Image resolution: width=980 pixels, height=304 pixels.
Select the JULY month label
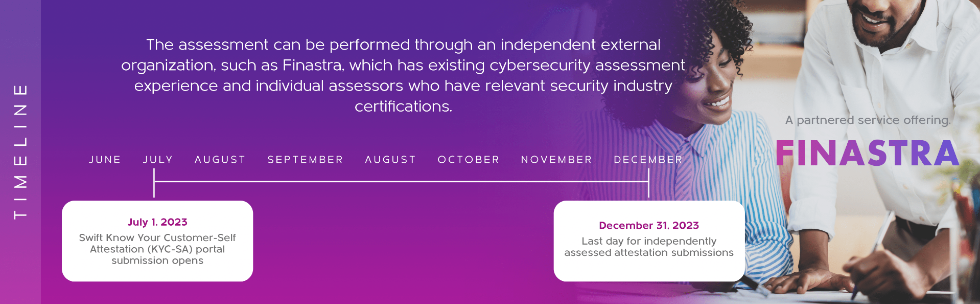(158, 160)
